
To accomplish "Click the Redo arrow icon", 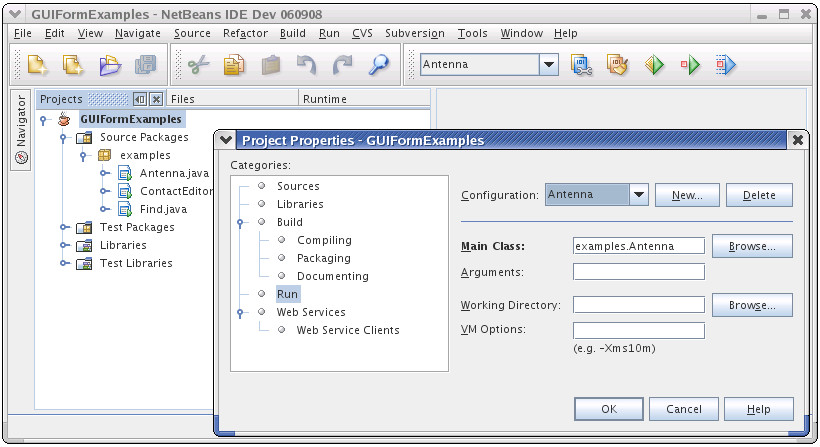I will click(x=343, y=65).
